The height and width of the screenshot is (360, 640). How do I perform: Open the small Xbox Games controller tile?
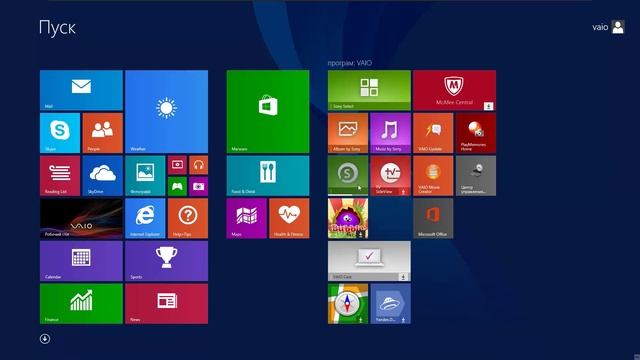[x=177, y=186]
